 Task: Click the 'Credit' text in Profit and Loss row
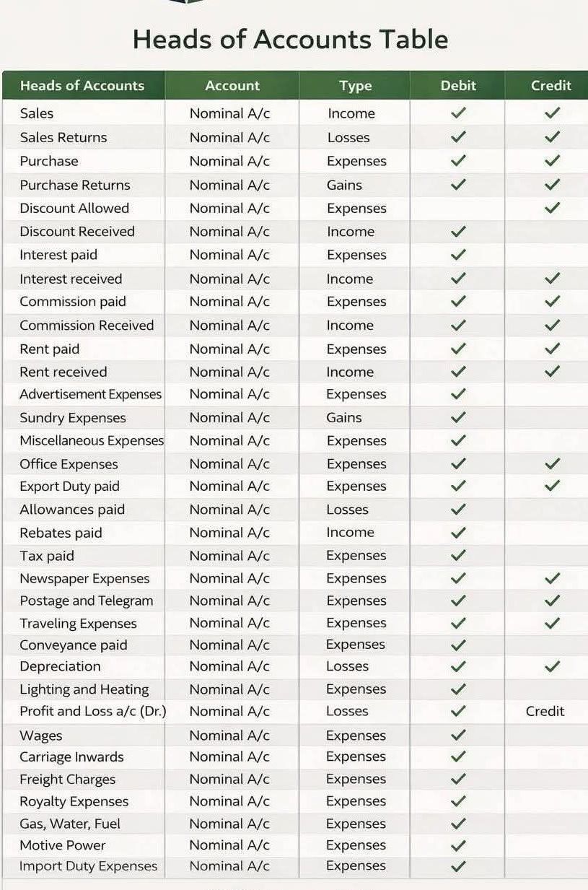pos(545,711)
